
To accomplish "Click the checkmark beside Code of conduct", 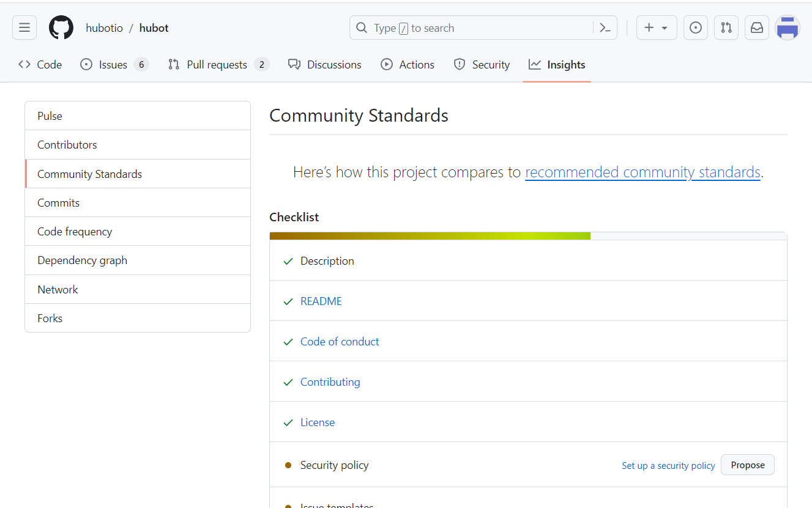I will click(288, 342).
